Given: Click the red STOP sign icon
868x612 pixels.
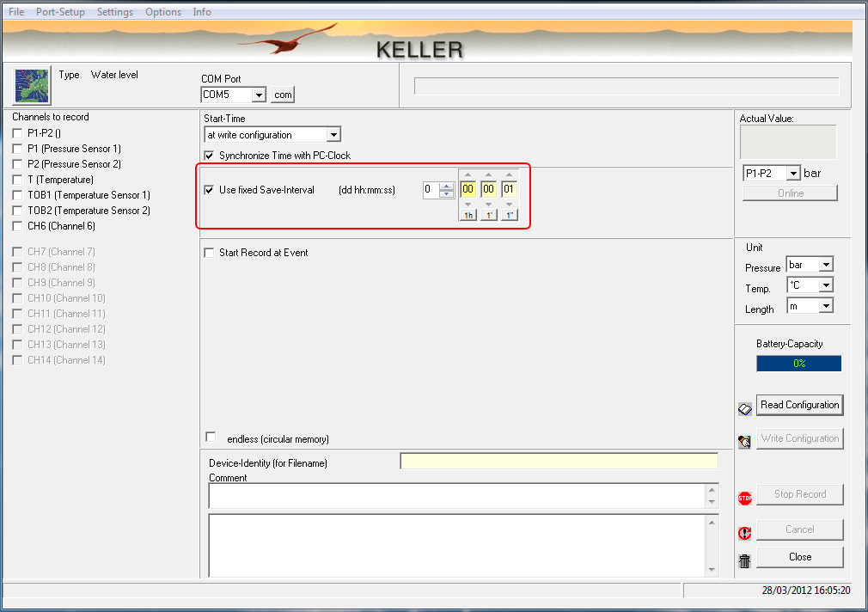Looking at the screenshot, I should click(x=745, y=498).
